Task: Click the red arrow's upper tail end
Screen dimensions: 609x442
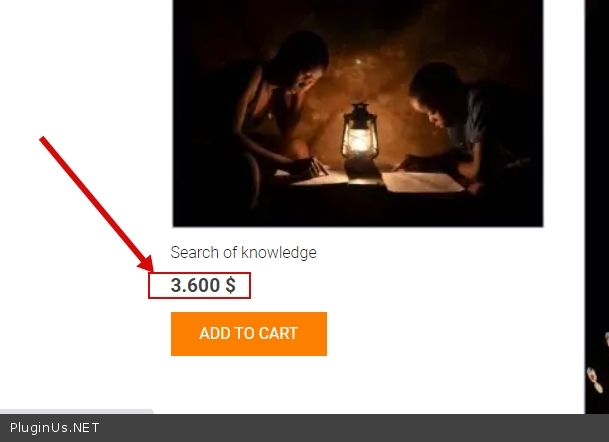Action: [x=43, y=139]
